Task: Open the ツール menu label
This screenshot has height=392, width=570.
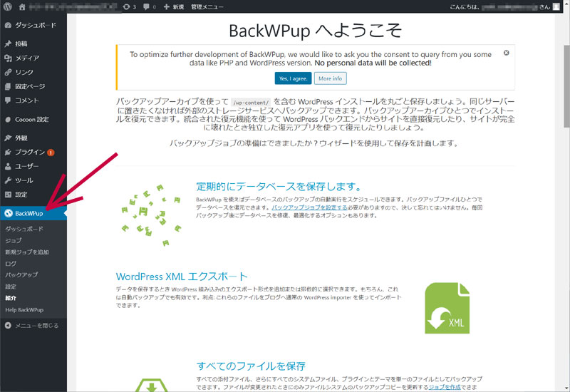Action: click(24, 180)
